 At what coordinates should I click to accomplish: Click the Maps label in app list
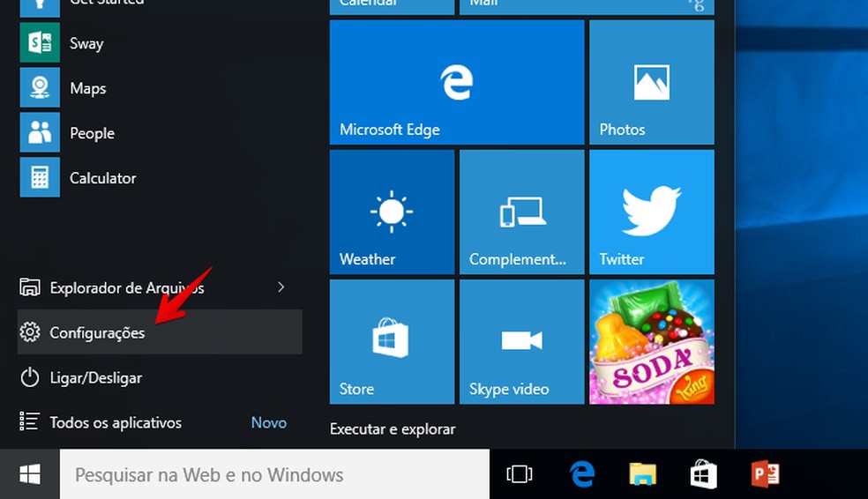click(x=88, y=88)
